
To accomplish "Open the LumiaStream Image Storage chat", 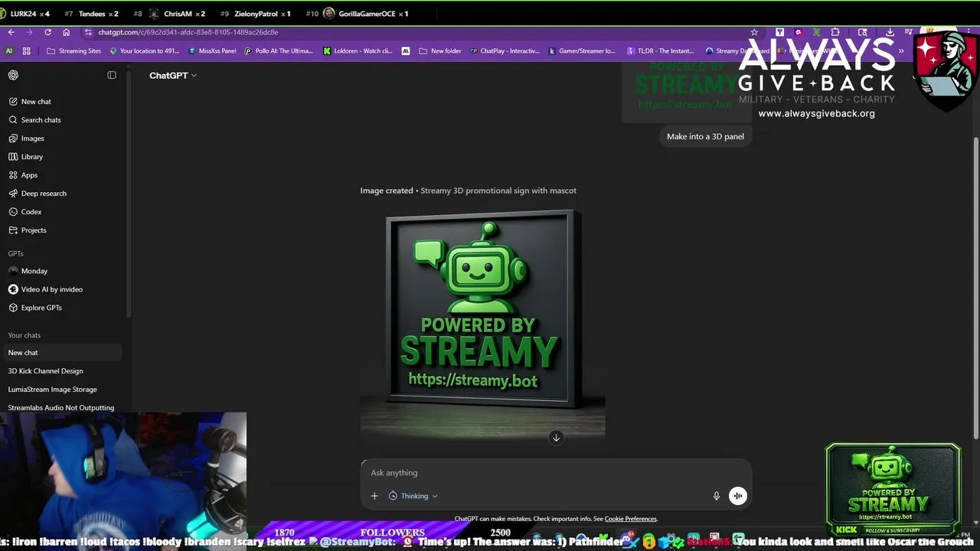I will [61, 390].
